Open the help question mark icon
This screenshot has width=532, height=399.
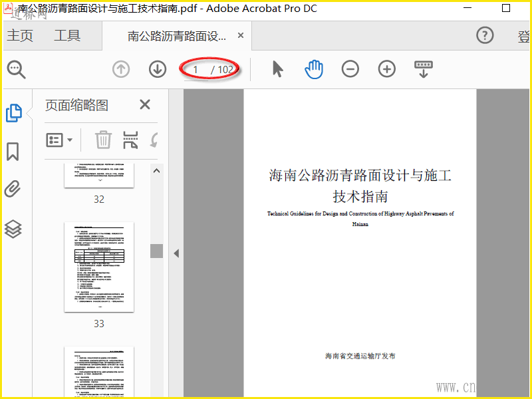485,35
